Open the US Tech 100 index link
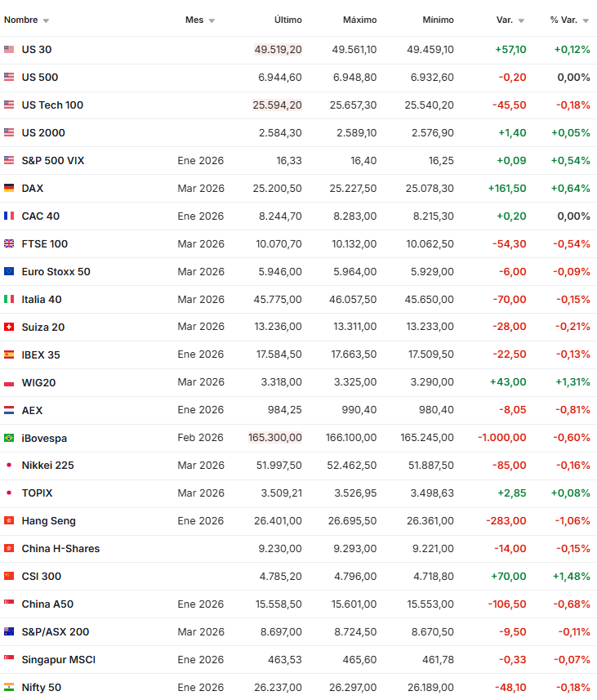The width and height of the screenshot is (597, 700). 52,105
